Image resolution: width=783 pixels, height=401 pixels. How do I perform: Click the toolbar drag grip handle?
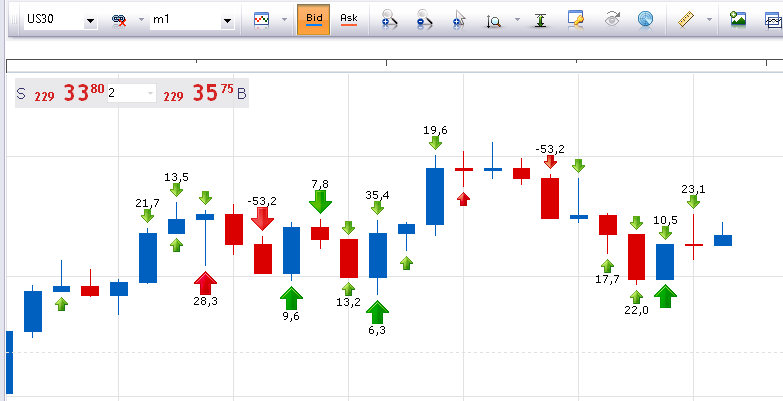coord(14,20)
